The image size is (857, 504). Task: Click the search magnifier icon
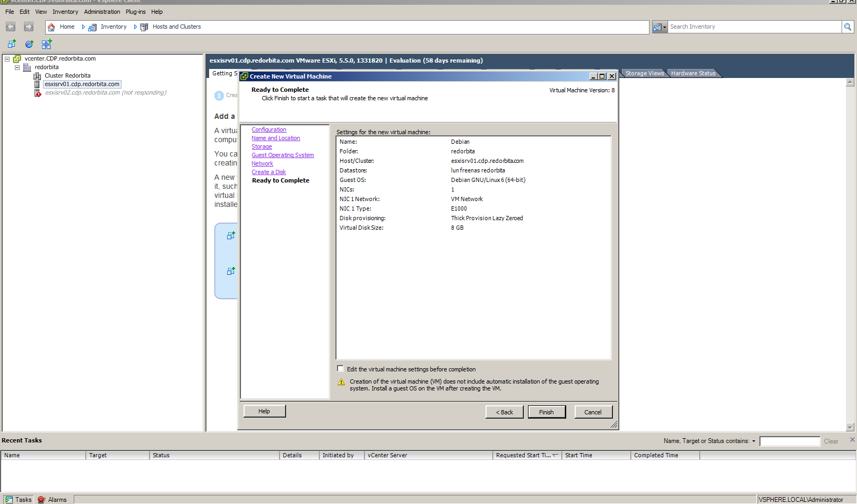[847, 27]
